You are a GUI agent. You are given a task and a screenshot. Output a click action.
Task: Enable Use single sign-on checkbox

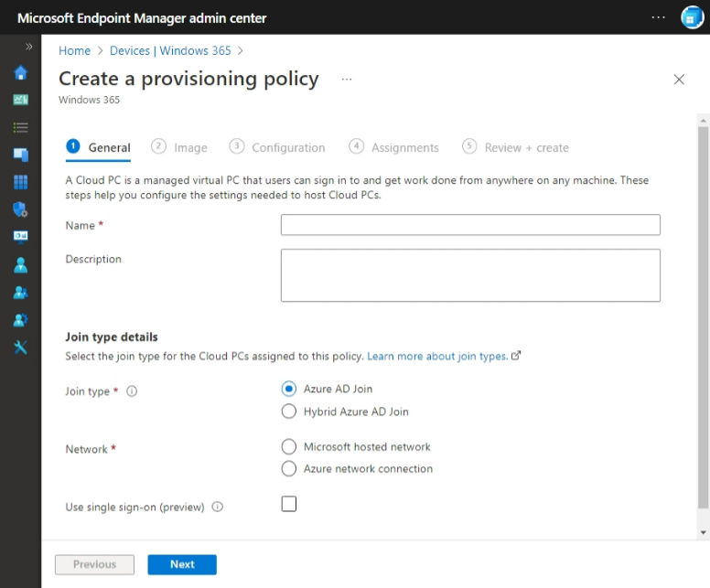pyautogui.click(x=289, y=504)
